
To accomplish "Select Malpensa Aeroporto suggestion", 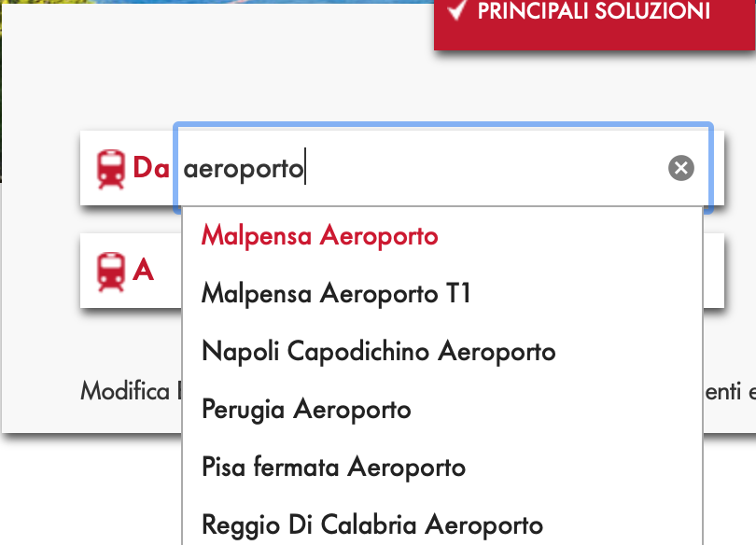I will point(319,236).
